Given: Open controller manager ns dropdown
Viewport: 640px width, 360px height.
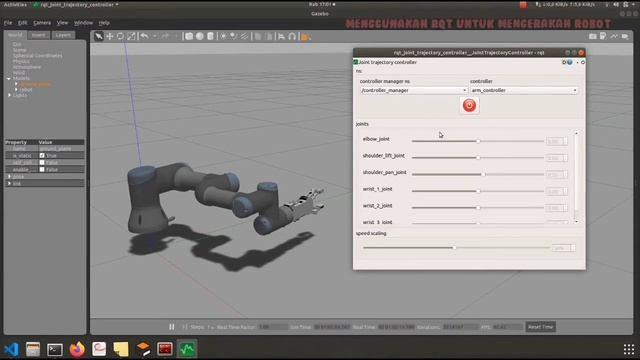Looking at the screenshot, I should [413, 90].
